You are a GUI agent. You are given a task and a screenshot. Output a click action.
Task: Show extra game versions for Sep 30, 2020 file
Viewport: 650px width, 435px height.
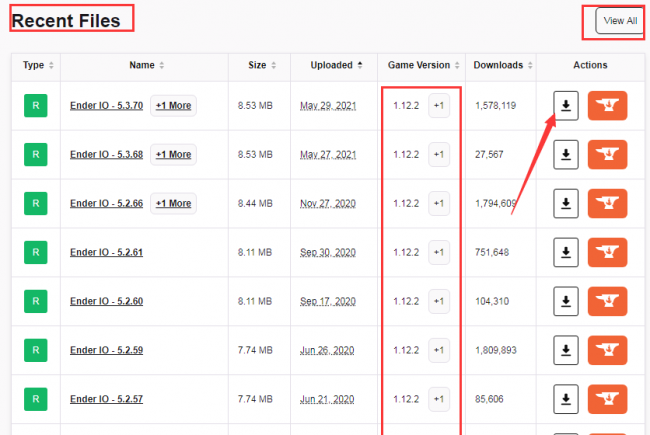point(439,253)
